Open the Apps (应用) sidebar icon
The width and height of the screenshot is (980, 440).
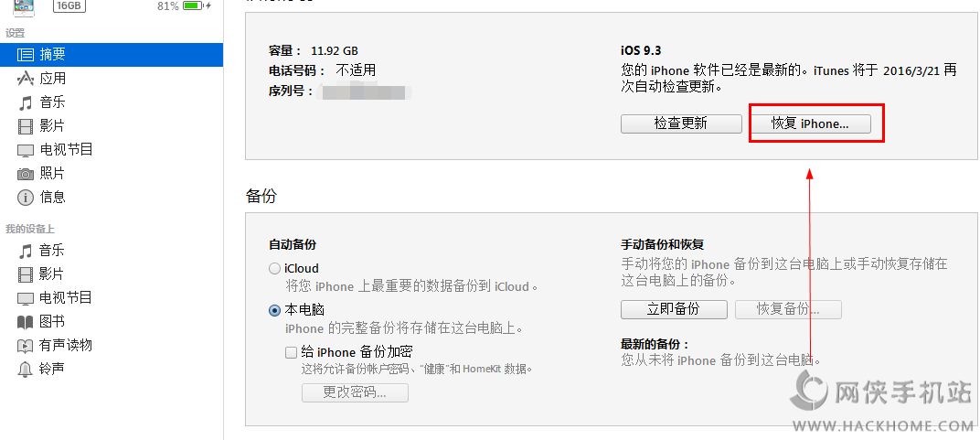click(x=25, y=79)
